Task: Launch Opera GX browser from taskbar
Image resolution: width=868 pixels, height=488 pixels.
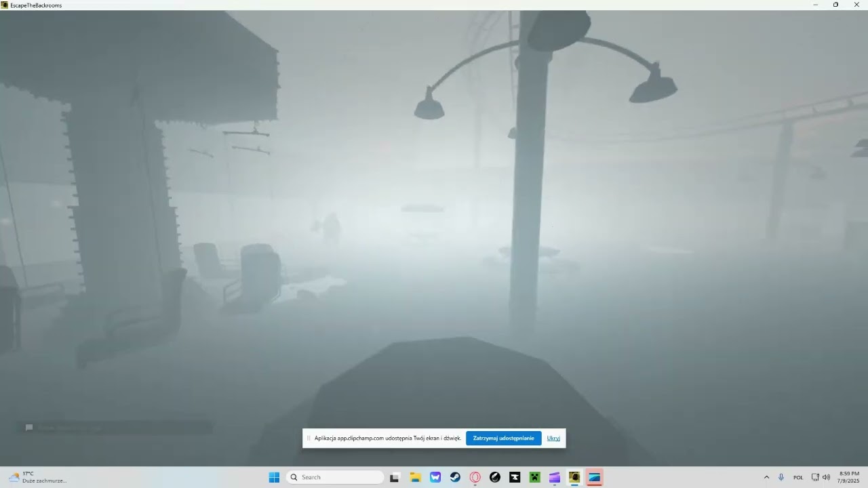Action: click(475, 477)
